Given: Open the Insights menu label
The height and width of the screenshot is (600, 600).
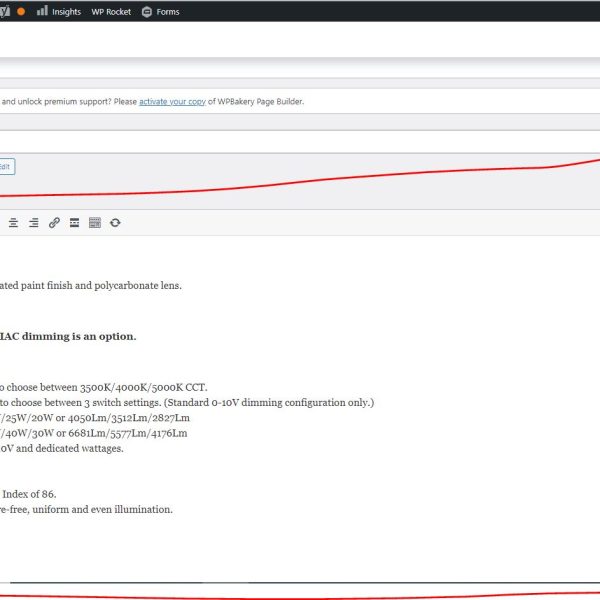Looking at the screenshot, I should [x=66, y=11].
